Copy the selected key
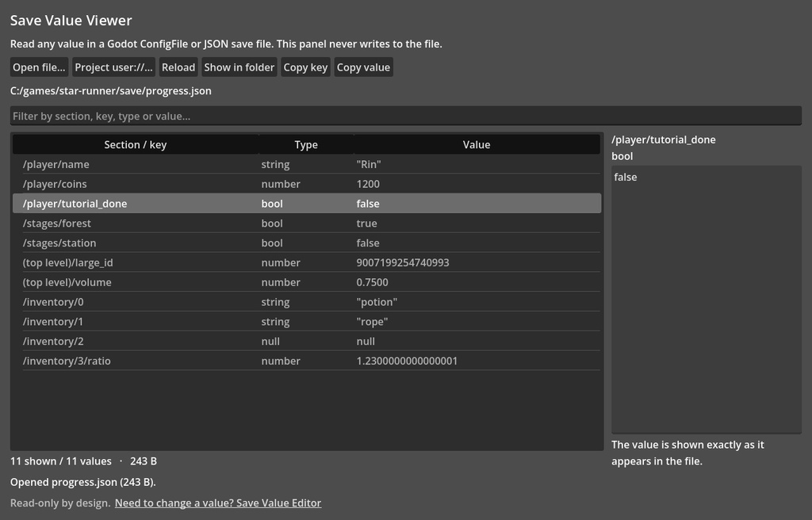 click(305, 67)
